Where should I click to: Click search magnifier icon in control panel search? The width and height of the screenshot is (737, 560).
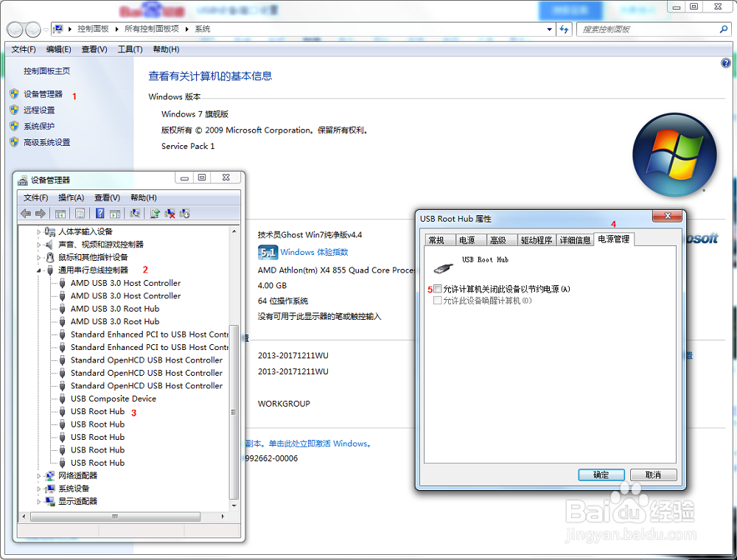[724, 29]
